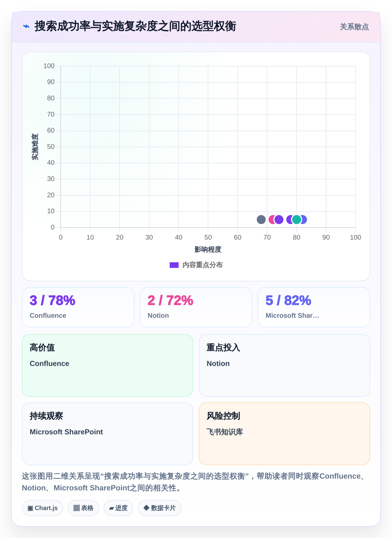
Task: Click the 飞书知识库 text in 风险控制
Action: (x=225, y=432)
